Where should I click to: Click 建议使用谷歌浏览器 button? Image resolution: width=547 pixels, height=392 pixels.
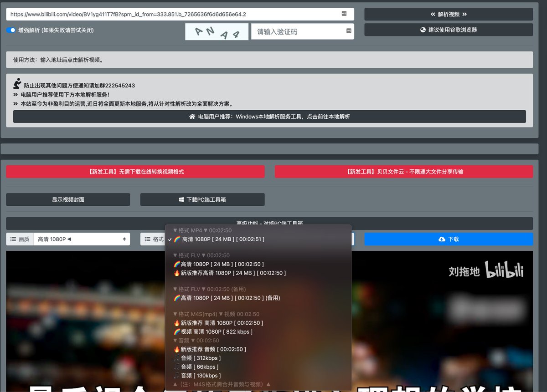pyautogui.click(x=449, y=30)
